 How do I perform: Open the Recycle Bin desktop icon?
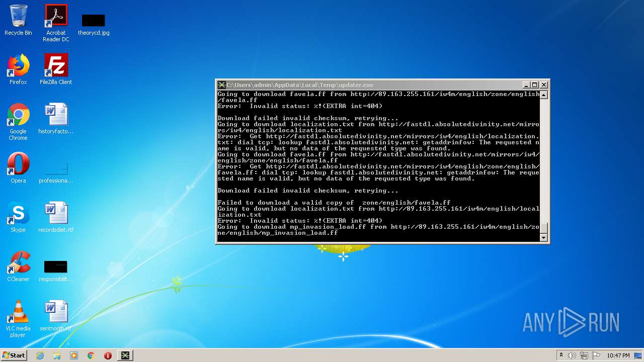click(18, 20)
